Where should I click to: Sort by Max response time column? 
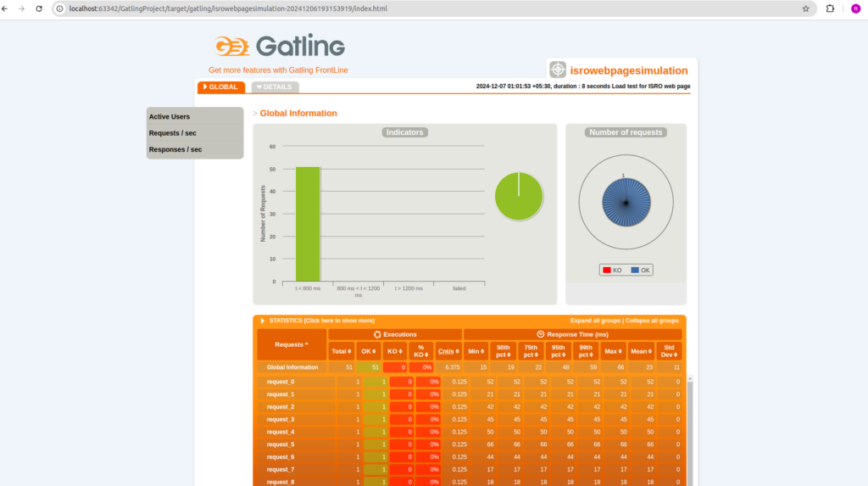[613, 351]
